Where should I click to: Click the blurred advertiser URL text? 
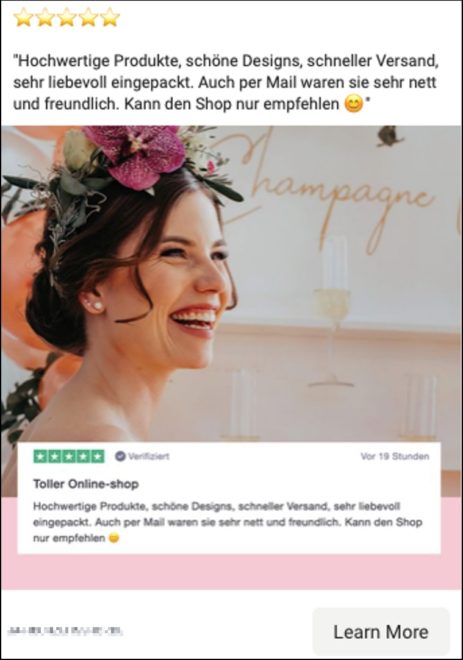[x=65, y=631]
